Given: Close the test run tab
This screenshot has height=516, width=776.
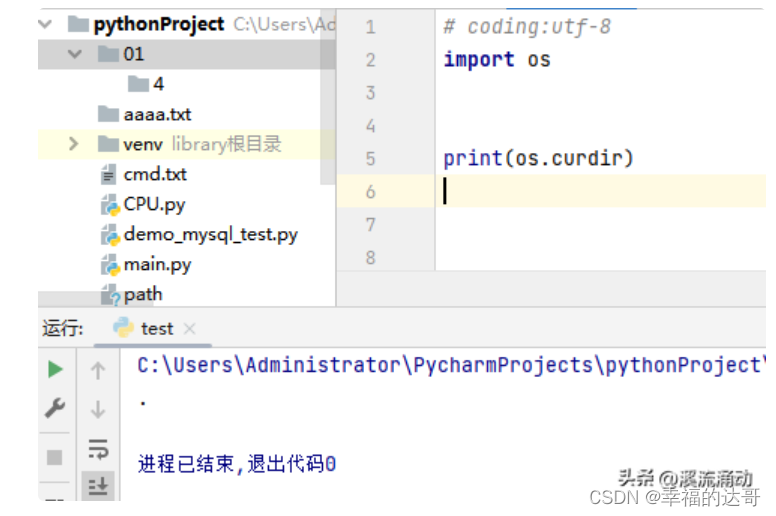Looking at the screenshot, I should (x=190, y=328).
